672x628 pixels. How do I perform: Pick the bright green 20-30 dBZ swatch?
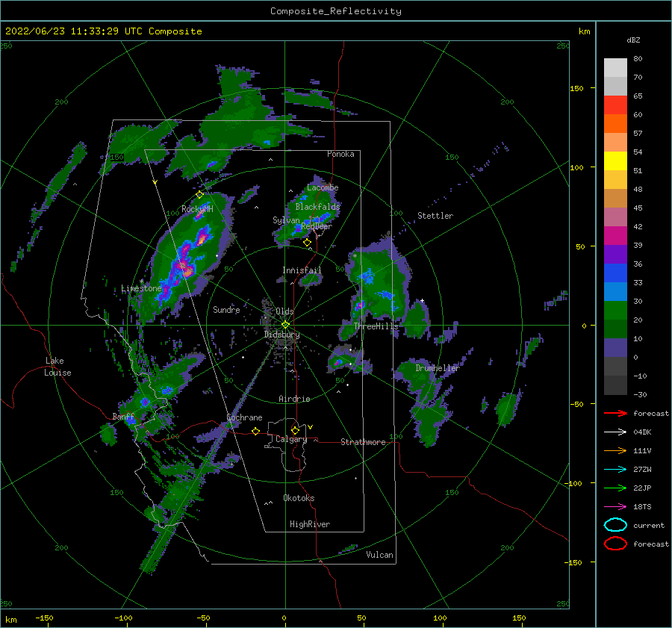615,311
